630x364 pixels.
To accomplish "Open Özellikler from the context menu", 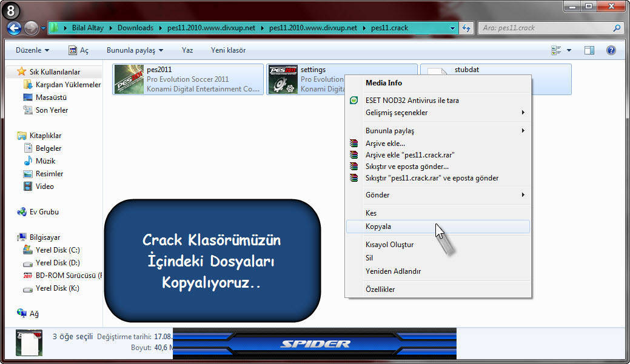I will click(438, 290).
